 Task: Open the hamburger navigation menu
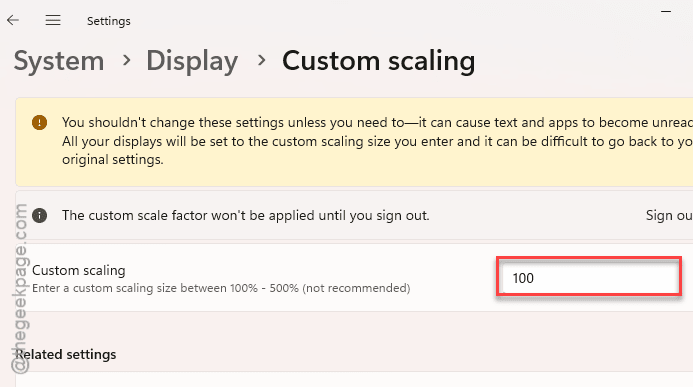coord(53,20)
